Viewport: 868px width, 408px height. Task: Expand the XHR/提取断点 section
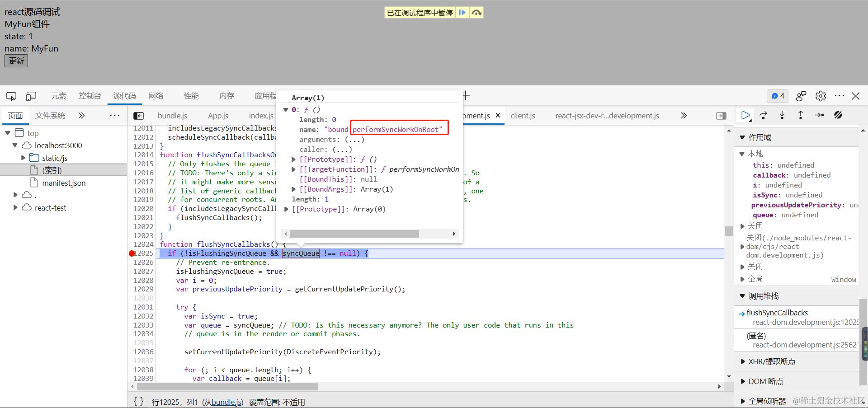742,361
